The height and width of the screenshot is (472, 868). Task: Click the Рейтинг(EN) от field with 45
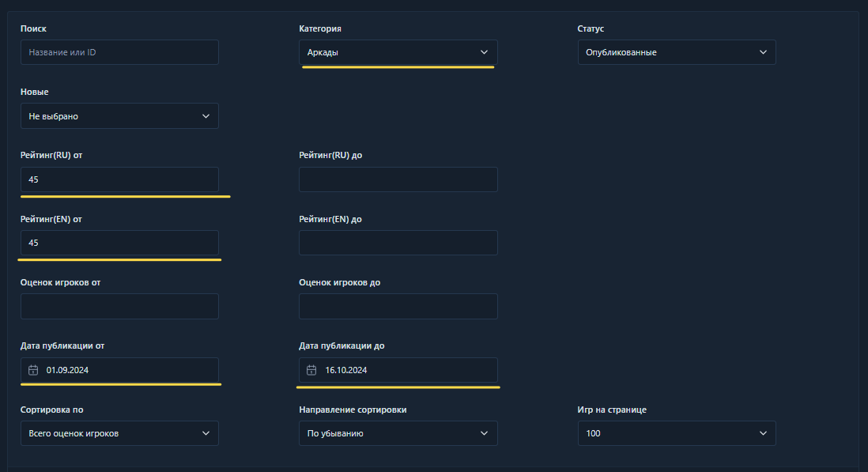(119, 243)
